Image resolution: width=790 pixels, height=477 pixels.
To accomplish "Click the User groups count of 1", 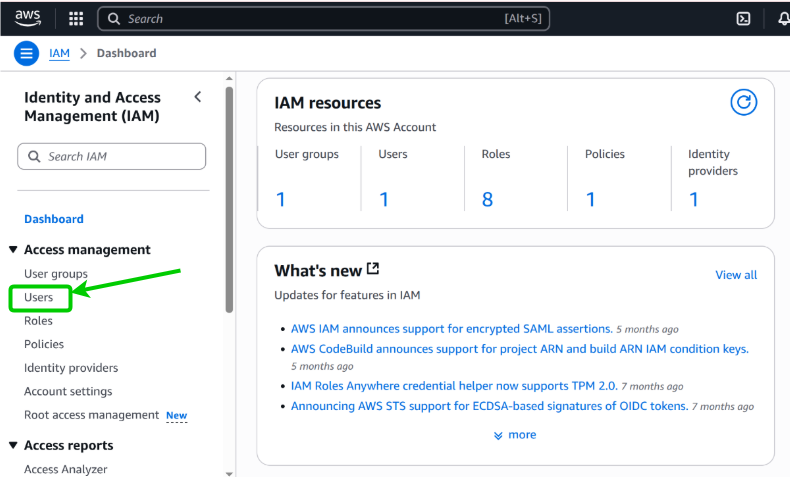I will coord(281,199).
